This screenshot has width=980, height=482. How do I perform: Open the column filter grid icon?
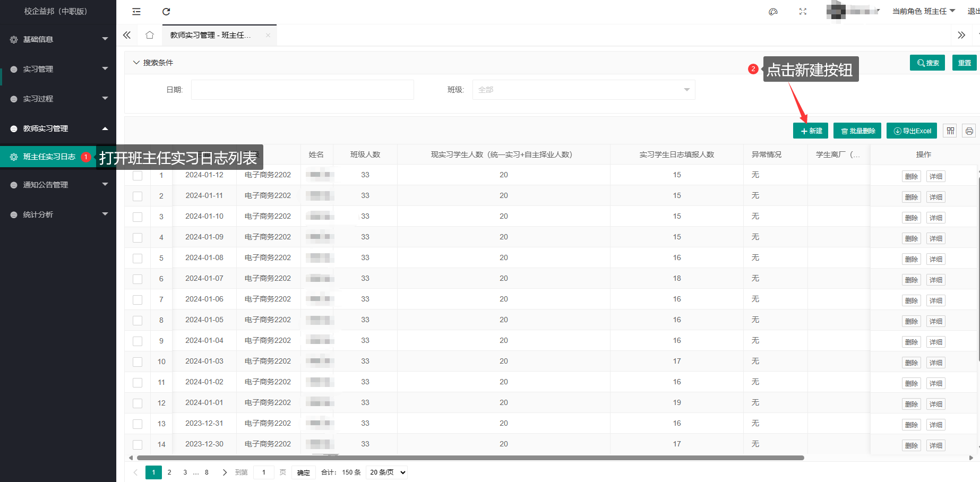pos(950,131)
